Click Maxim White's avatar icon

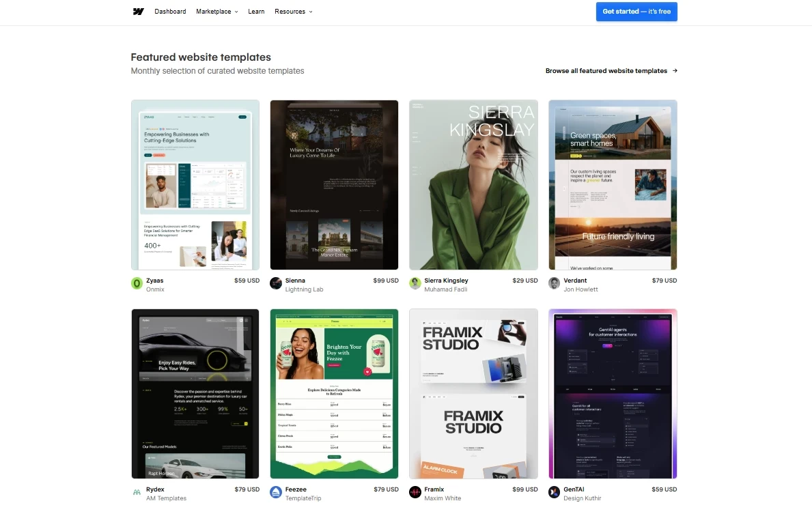pyautogui.click(x=415, y=492)
